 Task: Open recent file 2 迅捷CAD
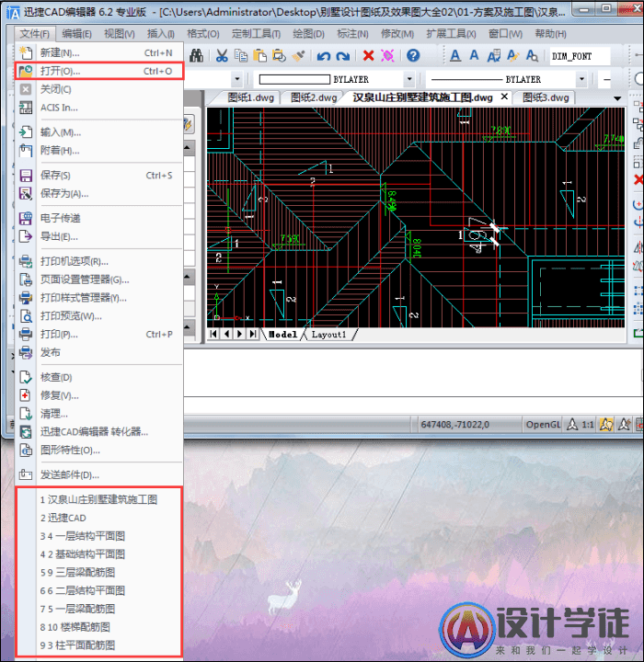pos(98,518)
